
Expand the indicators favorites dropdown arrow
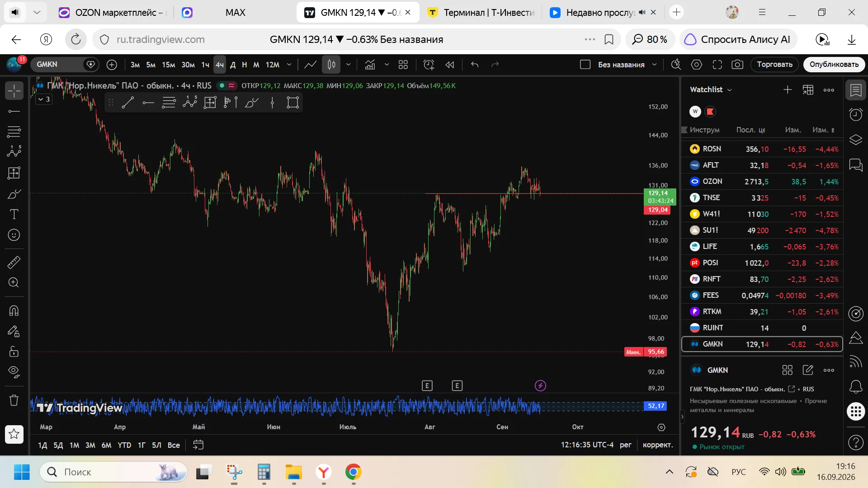coord(387,65)
